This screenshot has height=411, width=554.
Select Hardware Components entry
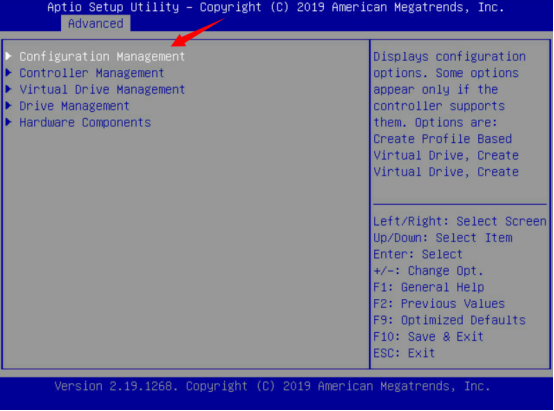(85, 122)
